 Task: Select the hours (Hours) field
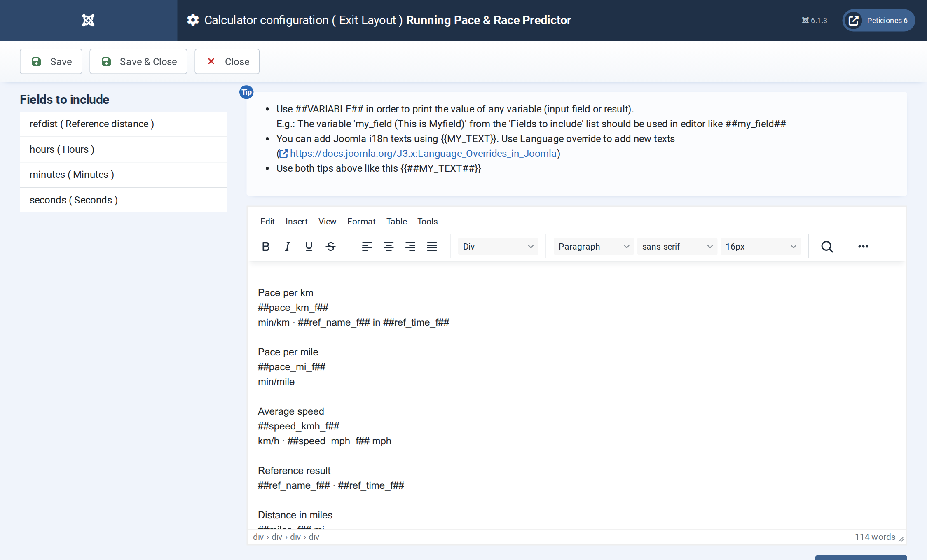(123, 149)
